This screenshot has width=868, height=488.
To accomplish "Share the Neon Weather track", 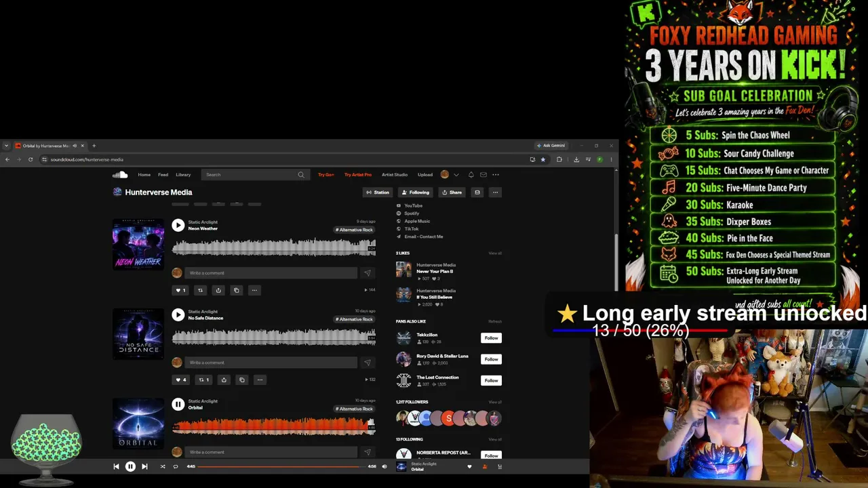I will [x=218, y=290].
